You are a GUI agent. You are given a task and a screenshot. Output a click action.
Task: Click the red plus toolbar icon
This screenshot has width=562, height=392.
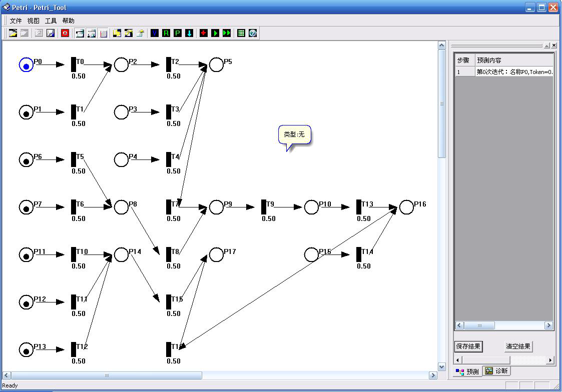point(204,33)
